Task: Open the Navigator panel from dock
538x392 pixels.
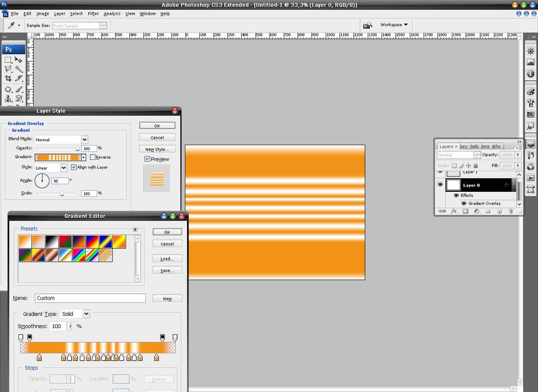Action: coord(531,51)
